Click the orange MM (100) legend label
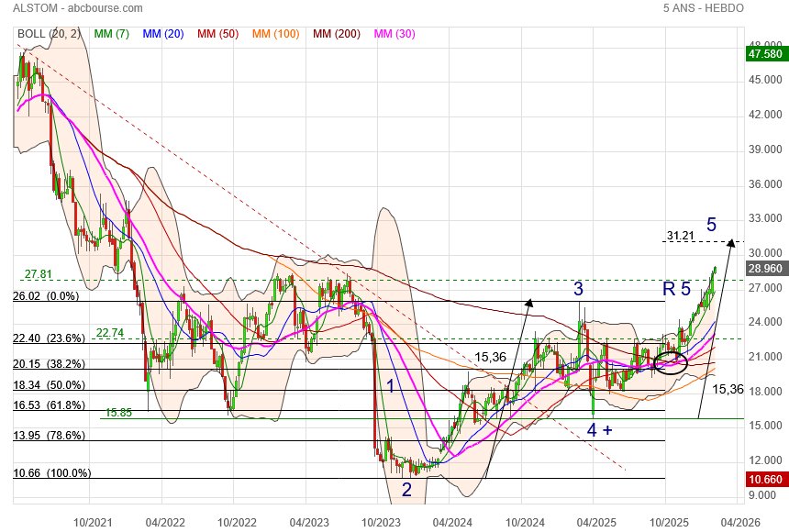Image resolution: width=789 pixels, height=532 pixels. (x=275, y=34)
